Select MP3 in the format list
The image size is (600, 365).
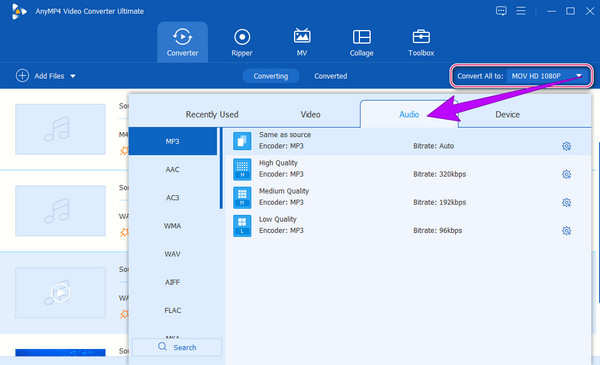pos(173,141)
